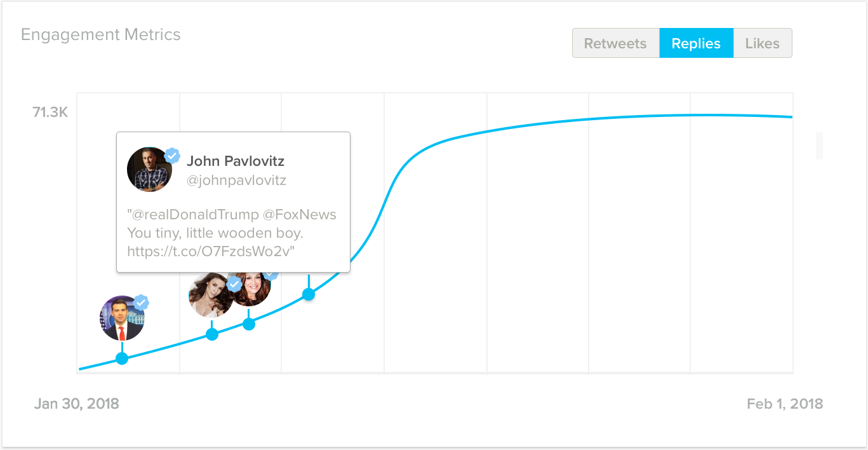868x450 pixels.
Task: Expand the John Pavlovitz tweet tooltip card
Action: click(233, 201)
